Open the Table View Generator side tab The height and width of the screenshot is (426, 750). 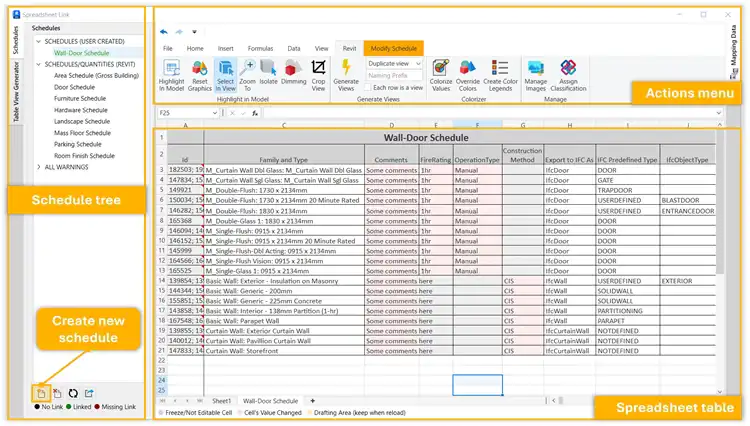[x=16, y=91]
